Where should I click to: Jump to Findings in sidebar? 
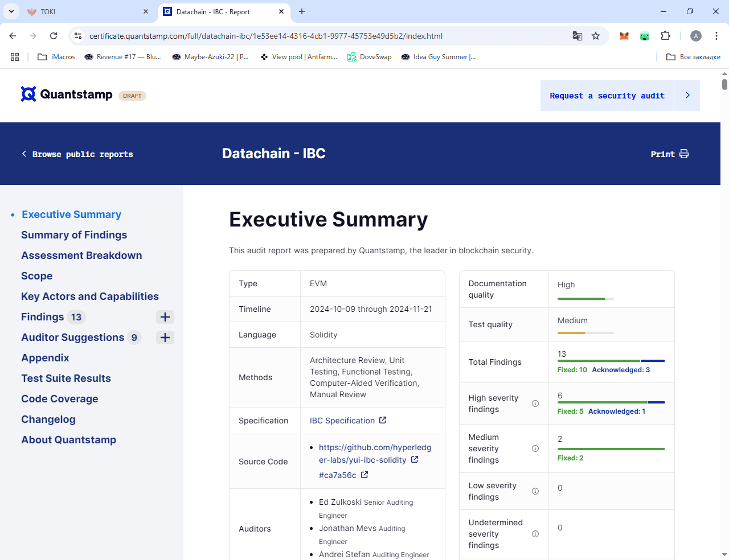[43, 317]
